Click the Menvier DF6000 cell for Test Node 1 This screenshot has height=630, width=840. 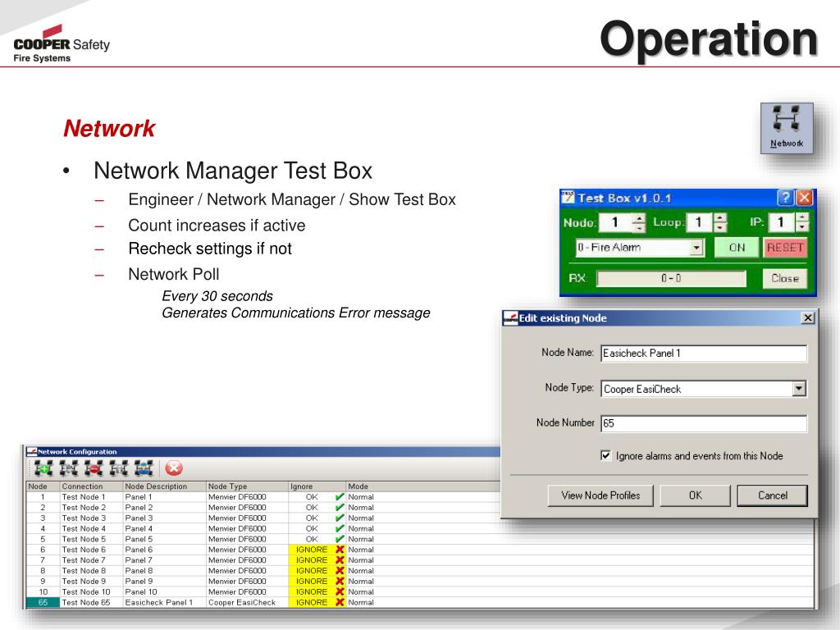[247, 496]
